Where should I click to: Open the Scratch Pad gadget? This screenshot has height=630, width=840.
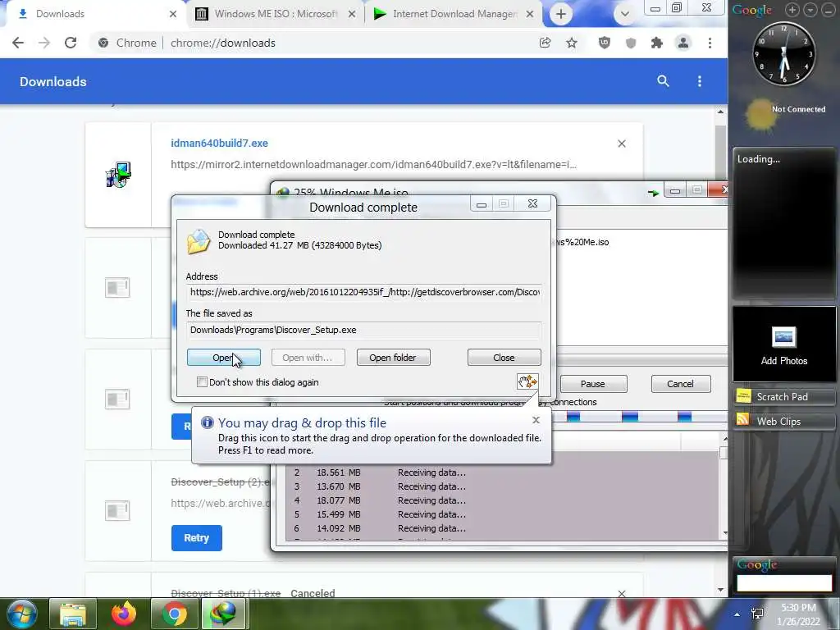(783, 396)
